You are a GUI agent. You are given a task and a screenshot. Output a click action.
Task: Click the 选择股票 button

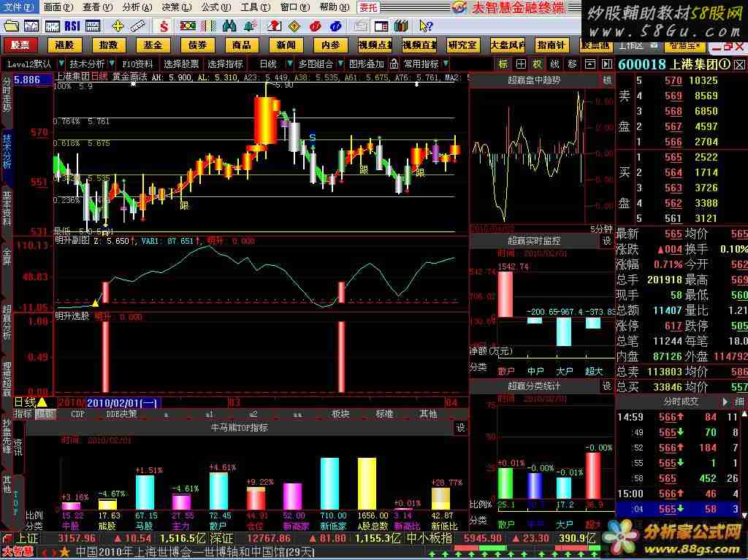pyautogui.click(x=181, y=64)
